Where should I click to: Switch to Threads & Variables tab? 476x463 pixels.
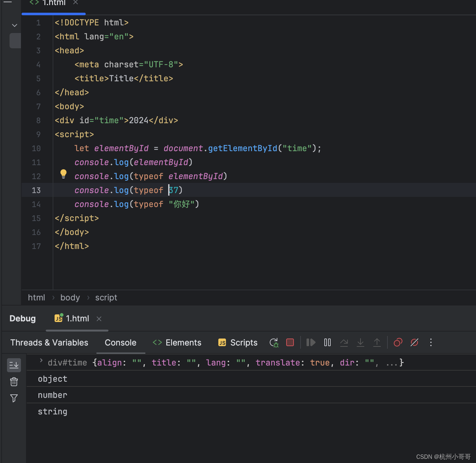click(49, 342)
